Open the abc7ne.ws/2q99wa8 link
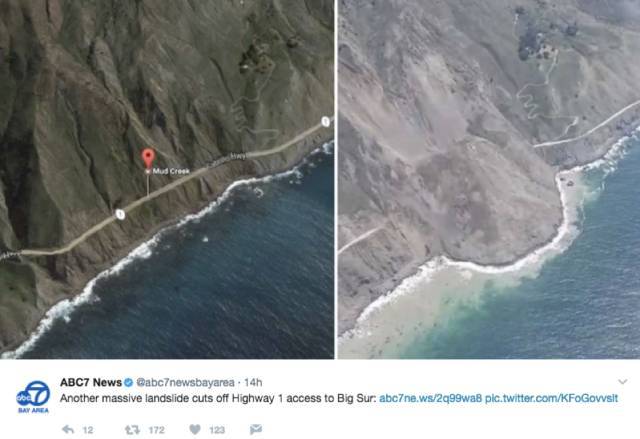This screenshot has width=640, height=439. (x=431, y=398)
